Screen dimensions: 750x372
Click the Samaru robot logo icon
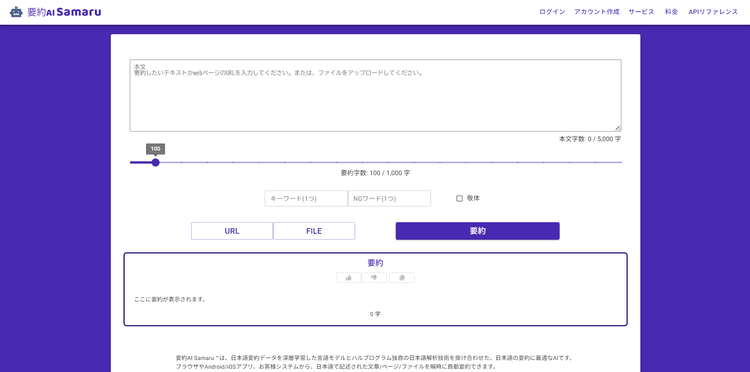pyautogui.click(x=16, y=12)
